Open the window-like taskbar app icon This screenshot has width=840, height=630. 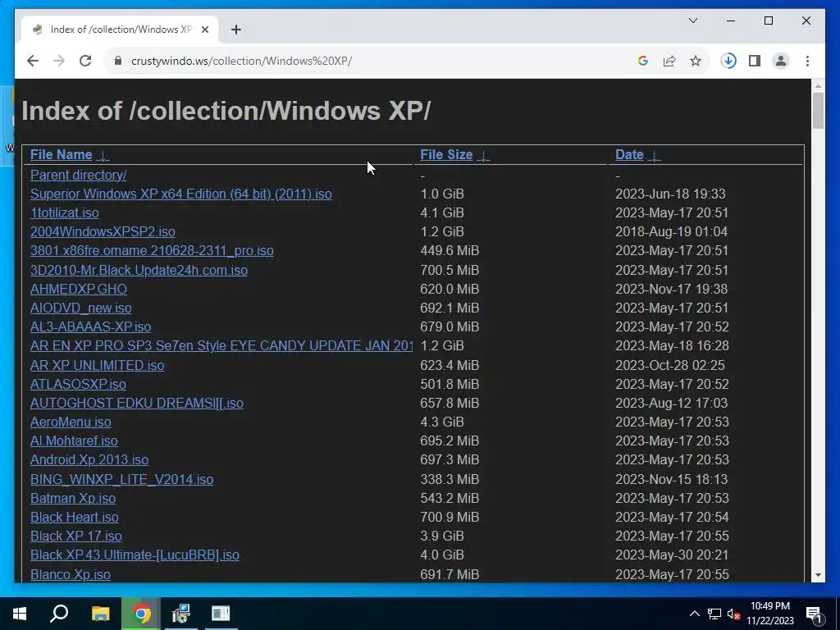(221, 614)
